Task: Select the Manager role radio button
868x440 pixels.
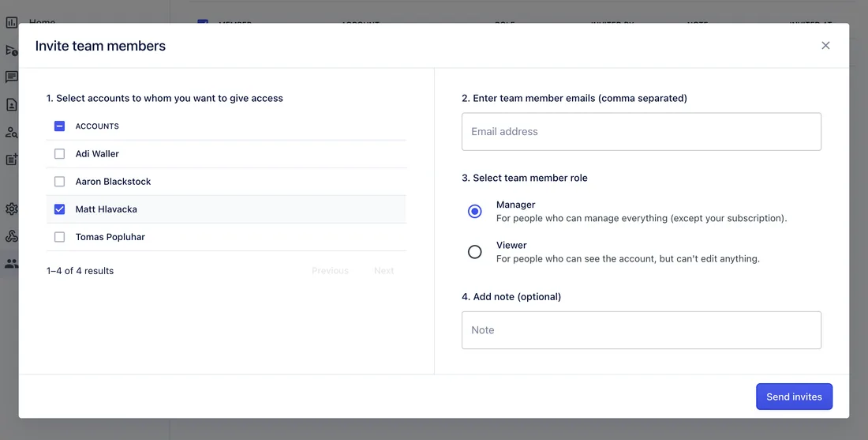Action: click(474, 211)
